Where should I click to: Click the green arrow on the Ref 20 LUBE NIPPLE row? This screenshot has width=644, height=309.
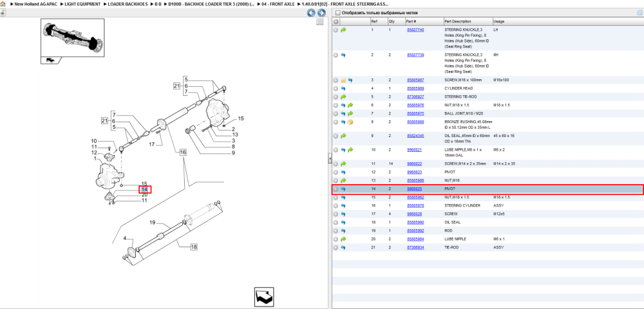[343, 239]
